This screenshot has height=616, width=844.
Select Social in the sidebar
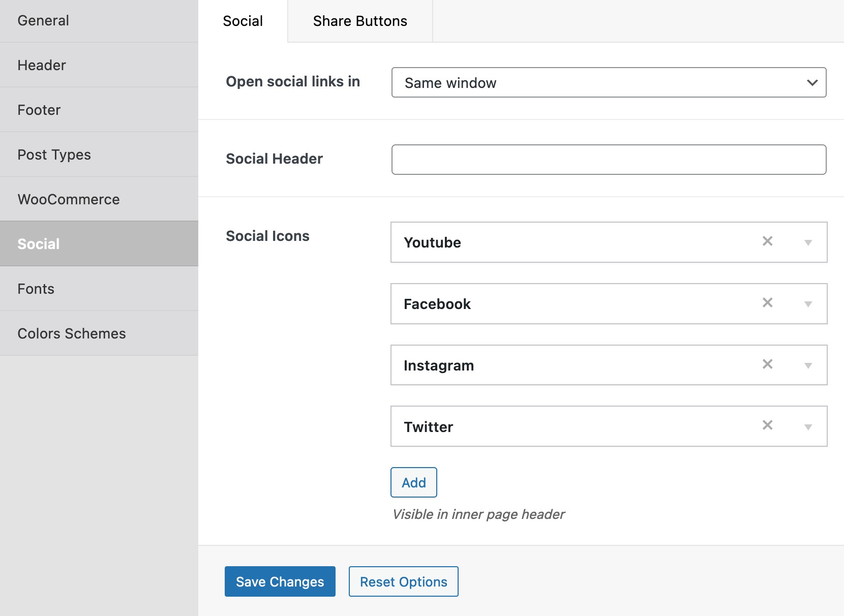[x=99, y=244]
